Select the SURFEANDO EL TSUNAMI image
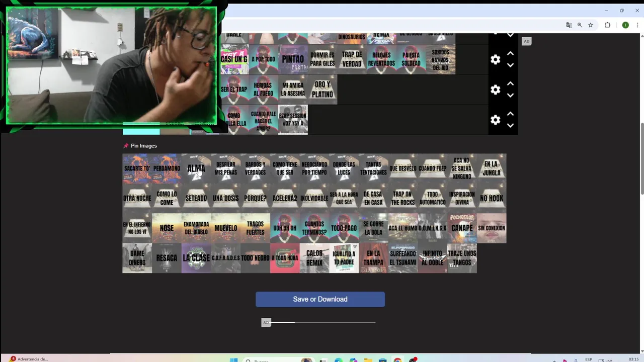Image resolution: width=644 pixels, height=362 pixels. click(x=403, y=258)
